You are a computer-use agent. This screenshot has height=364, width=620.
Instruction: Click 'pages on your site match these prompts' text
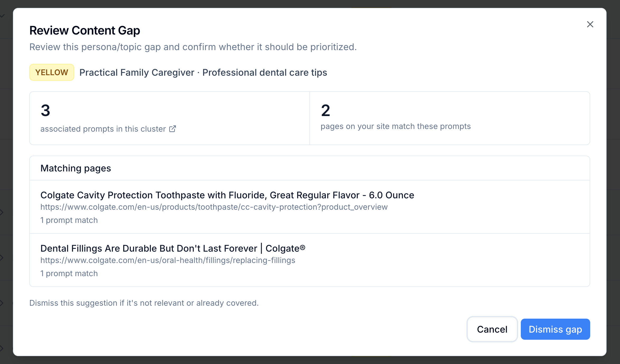[x=395, y=126]
